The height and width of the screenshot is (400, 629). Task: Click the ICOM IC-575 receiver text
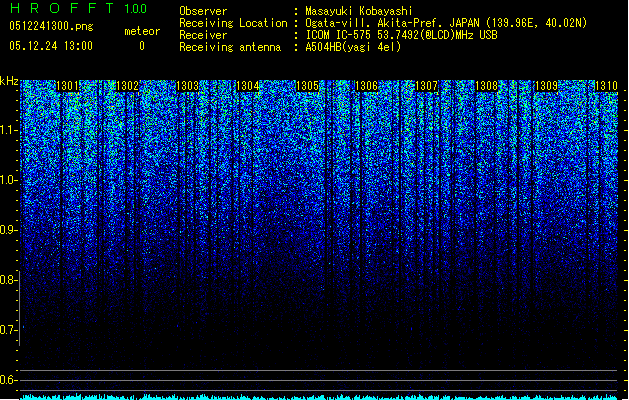(x=401, y=35)
